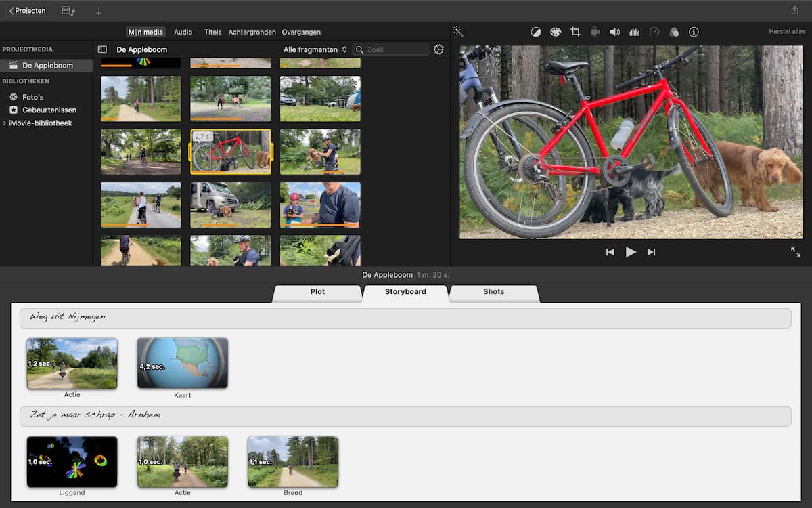The width and height of the screenshot is (812, 508).
Task: Select the crop tool
Action: pyautogui.click(x=574, y=31)
